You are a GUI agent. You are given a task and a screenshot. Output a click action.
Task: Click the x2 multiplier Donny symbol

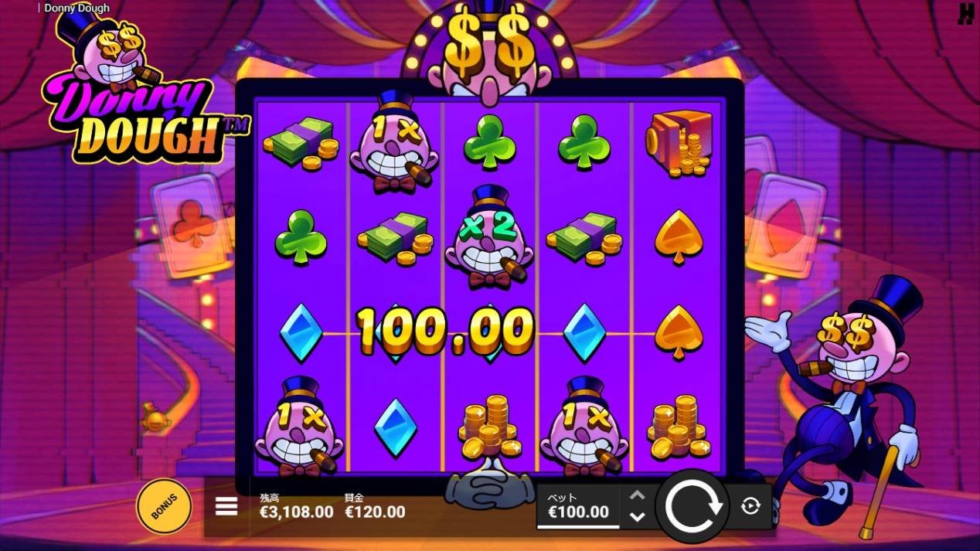coord(488,238)
